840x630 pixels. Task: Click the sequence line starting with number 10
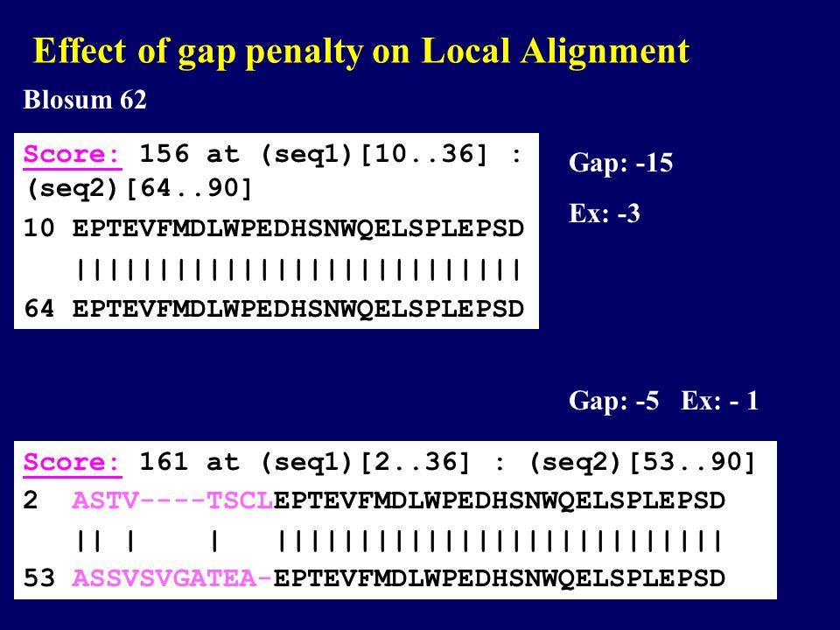tap(274, 228)
